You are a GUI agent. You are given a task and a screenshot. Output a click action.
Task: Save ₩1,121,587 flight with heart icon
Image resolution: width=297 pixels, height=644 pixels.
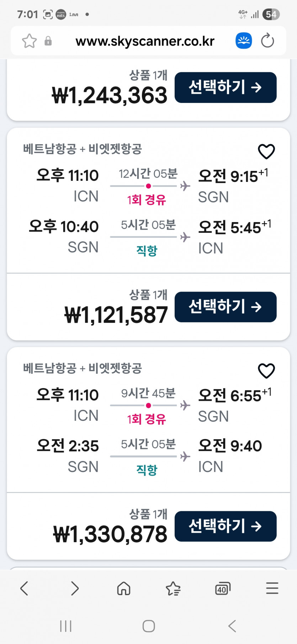point(266,152)
